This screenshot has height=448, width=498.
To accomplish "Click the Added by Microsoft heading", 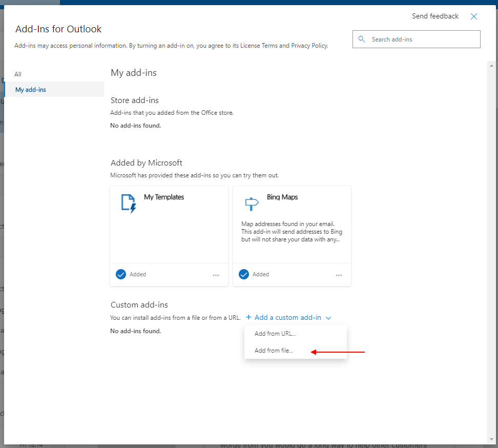I will (x=147, y=163).
